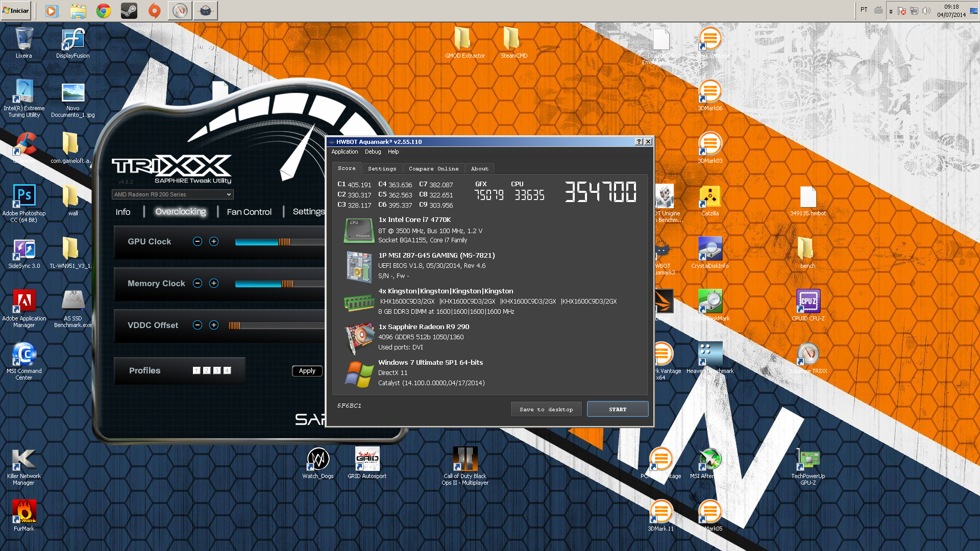
Task: Click the VDDC Offset slider
Action: [277, 325]
